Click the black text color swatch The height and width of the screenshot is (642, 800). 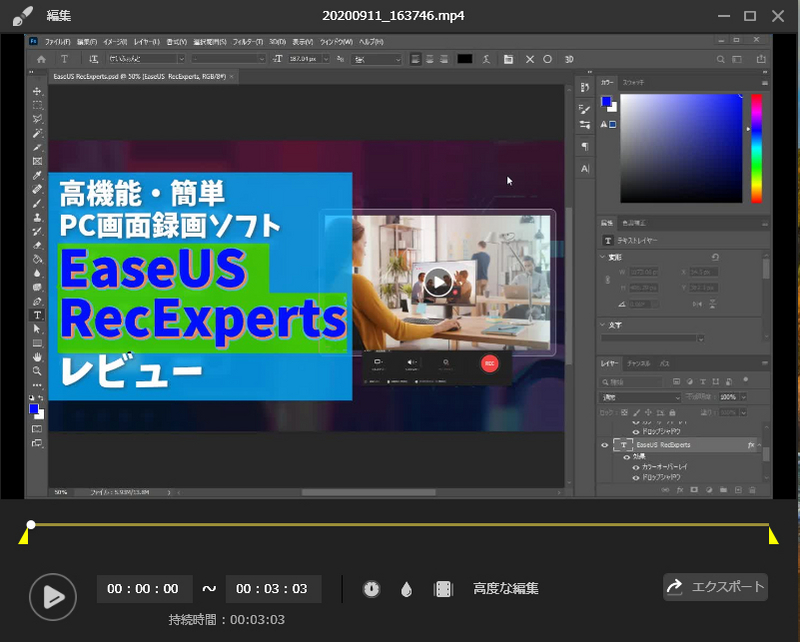tap(464, 59)
